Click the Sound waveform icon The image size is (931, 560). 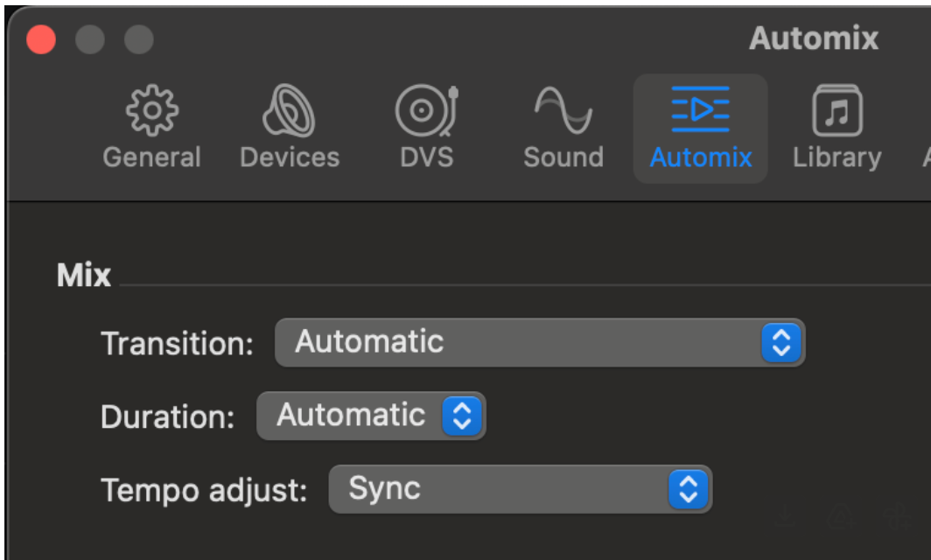563,111
